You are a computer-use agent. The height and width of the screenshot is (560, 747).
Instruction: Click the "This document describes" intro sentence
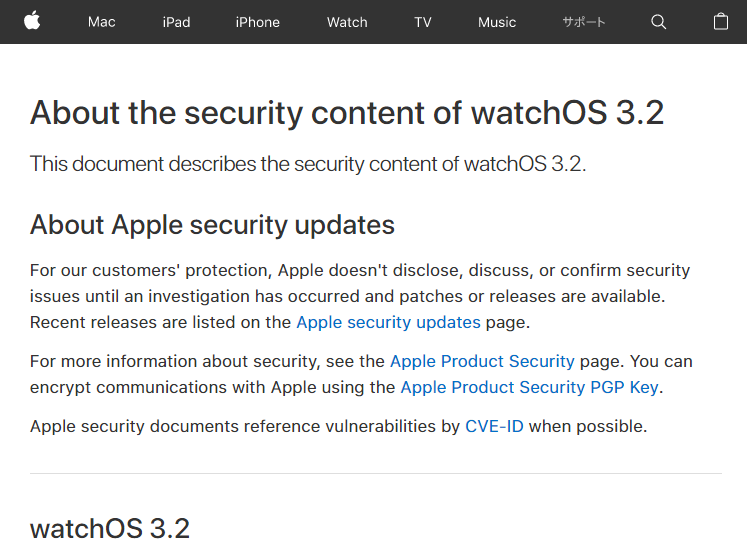[x=308, y=164]
